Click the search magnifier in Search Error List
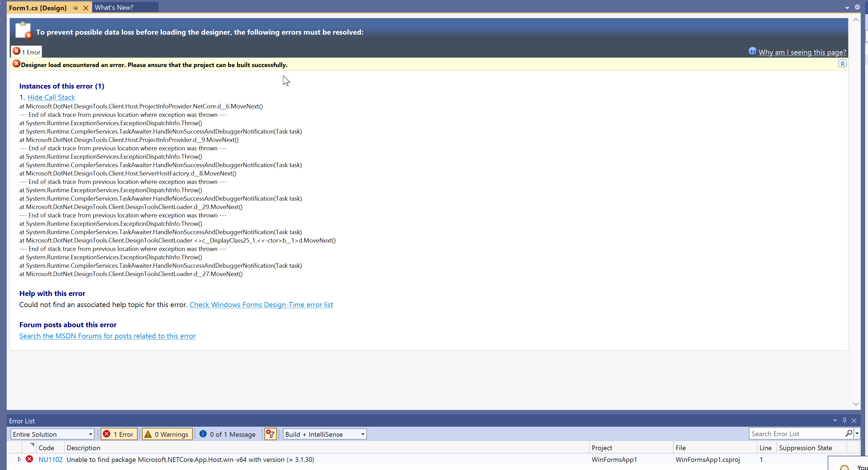 click(x=849, y=434)
